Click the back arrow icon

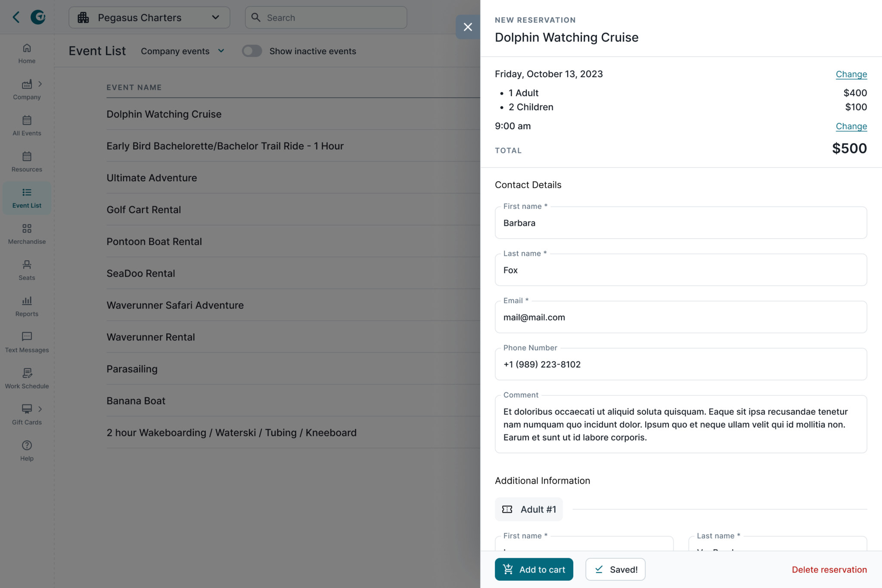[16, 17]
